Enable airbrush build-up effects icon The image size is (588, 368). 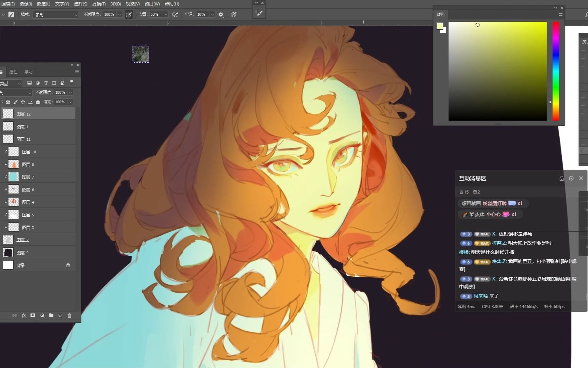175,15
